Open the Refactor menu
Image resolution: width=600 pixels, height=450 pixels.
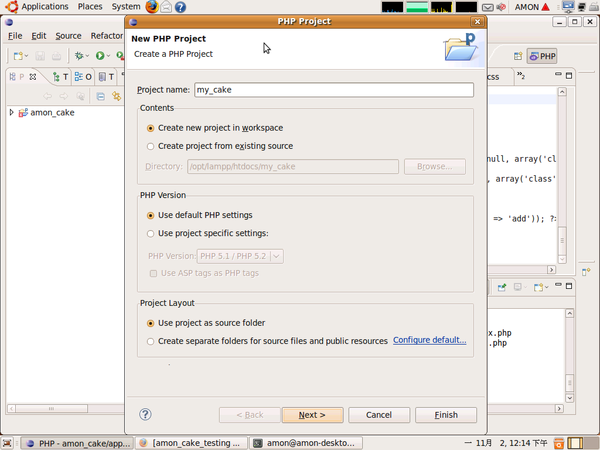click(107, 36)
